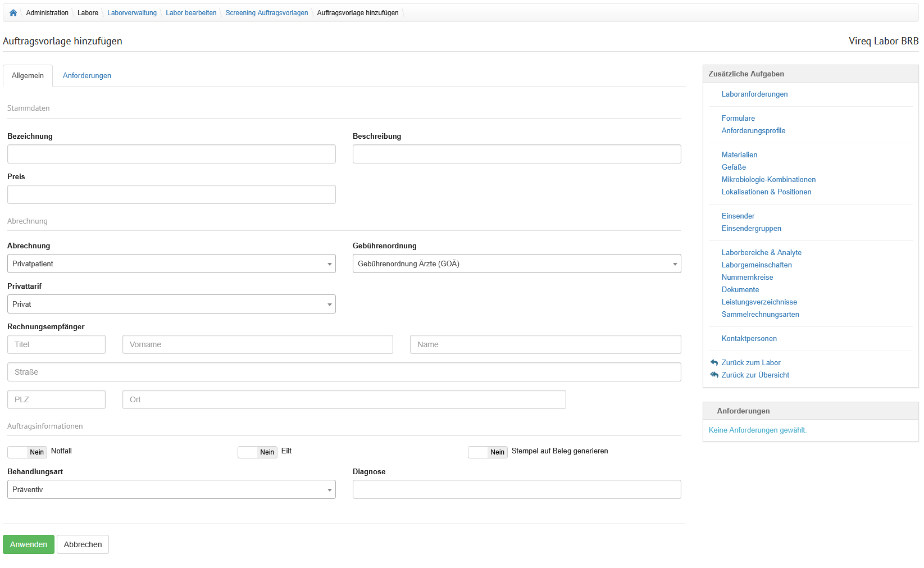Screen dimensions: 924x568
Task: Click the Zurück zum Labor arrow icon
Action: point(714,363)
